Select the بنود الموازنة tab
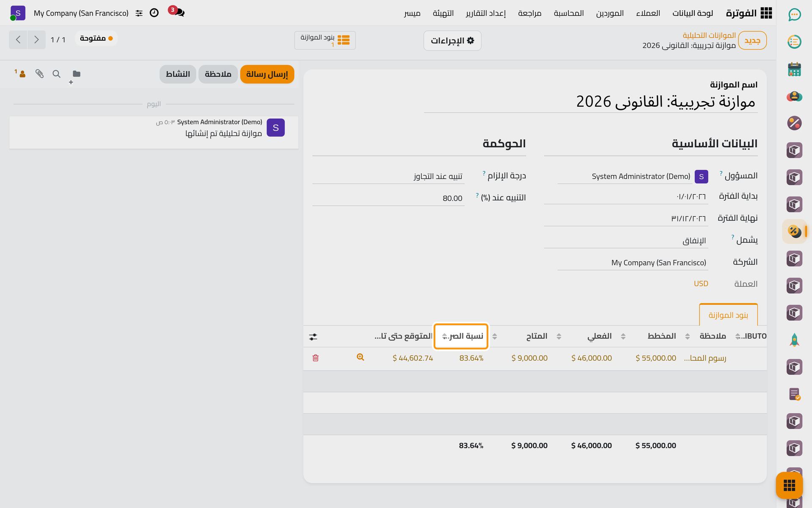812x508 pixels. tap(728, 315)
